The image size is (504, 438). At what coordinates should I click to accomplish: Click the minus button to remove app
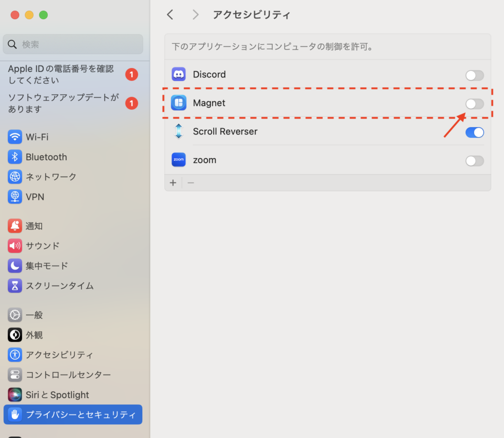click(x=191, y=183)
